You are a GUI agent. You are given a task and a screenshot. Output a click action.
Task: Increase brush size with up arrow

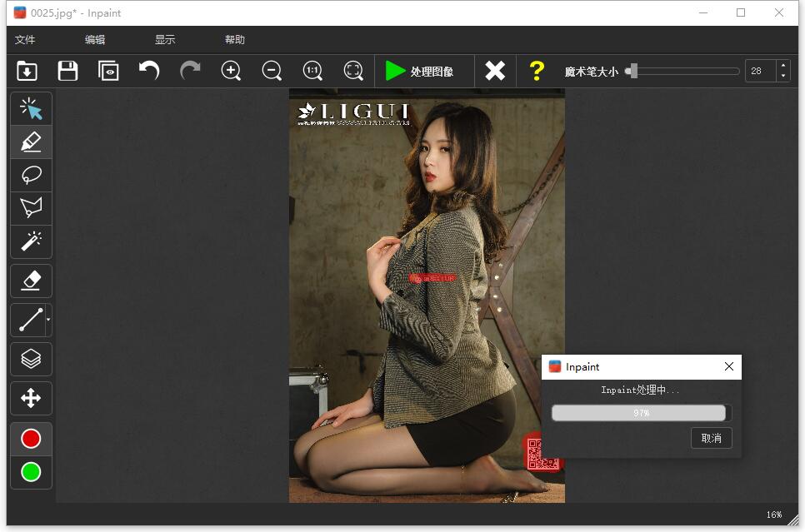783,66
